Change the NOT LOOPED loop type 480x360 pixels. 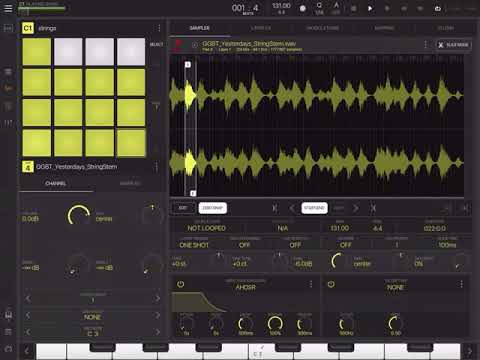click(207, 226)
